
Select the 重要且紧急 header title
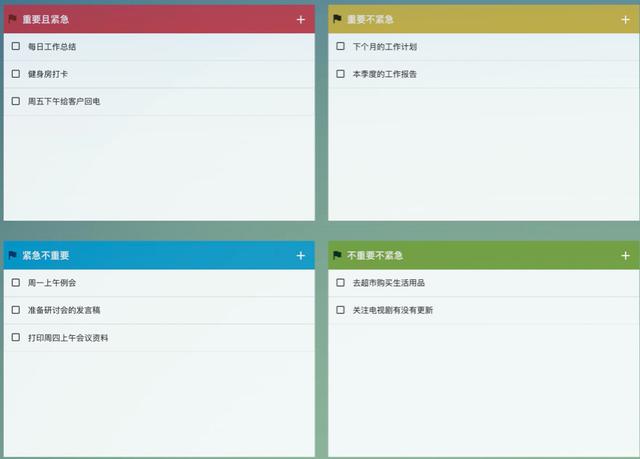[45, 19]
